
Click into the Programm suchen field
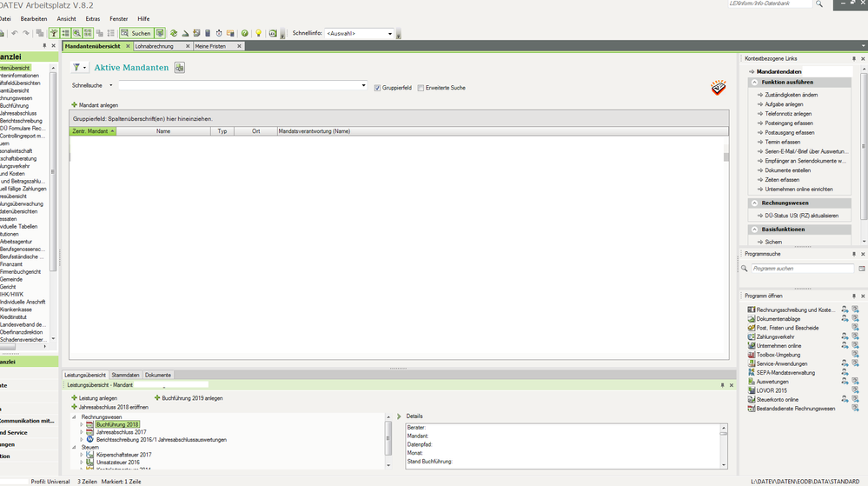803,269
